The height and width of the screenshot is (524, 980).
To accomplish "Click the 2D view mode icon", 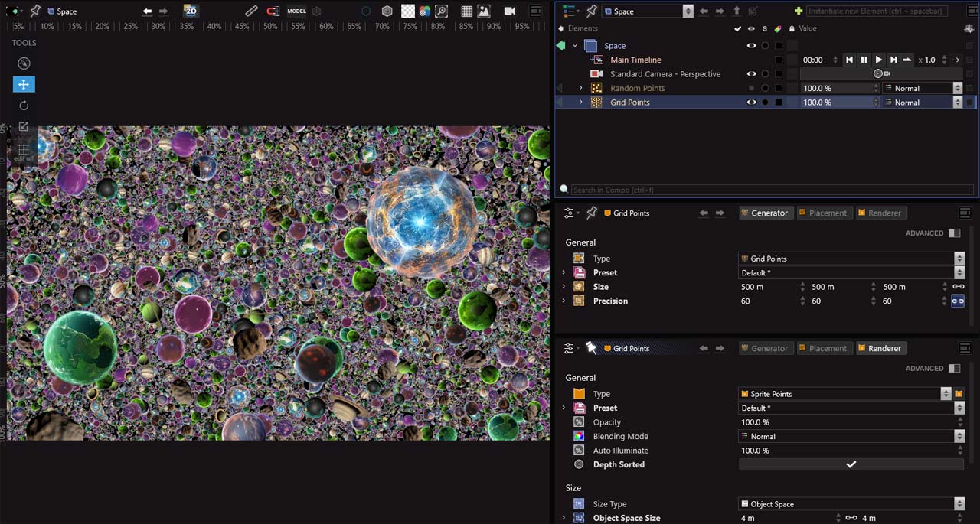I will coord(191,11).
